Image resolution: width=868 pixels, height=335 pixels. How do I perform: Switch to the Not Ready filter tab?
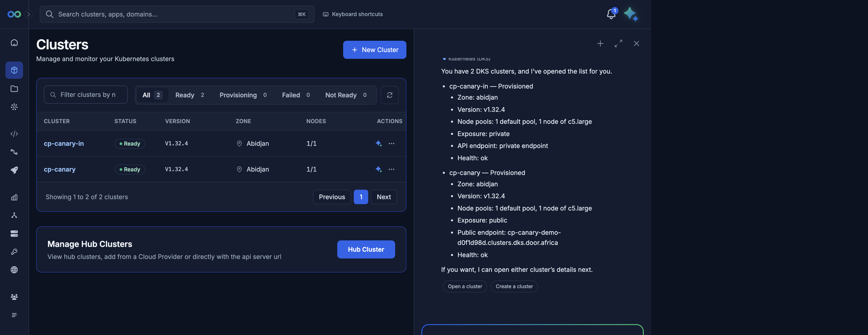click(346, 95)
